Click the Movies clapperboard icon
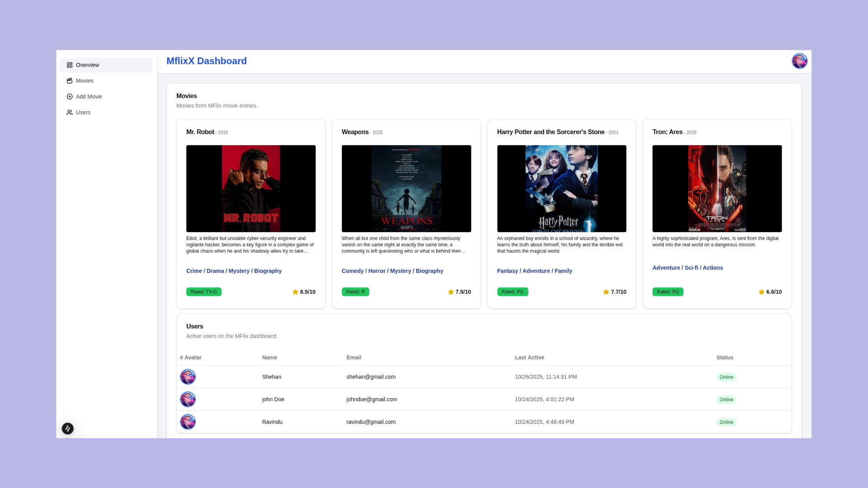 point(70,81)
